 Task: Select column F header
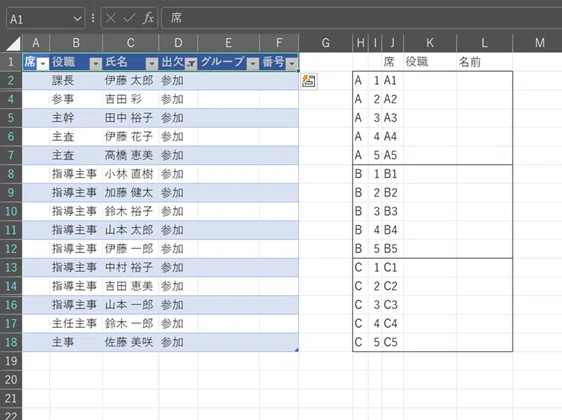coord(279,43)
